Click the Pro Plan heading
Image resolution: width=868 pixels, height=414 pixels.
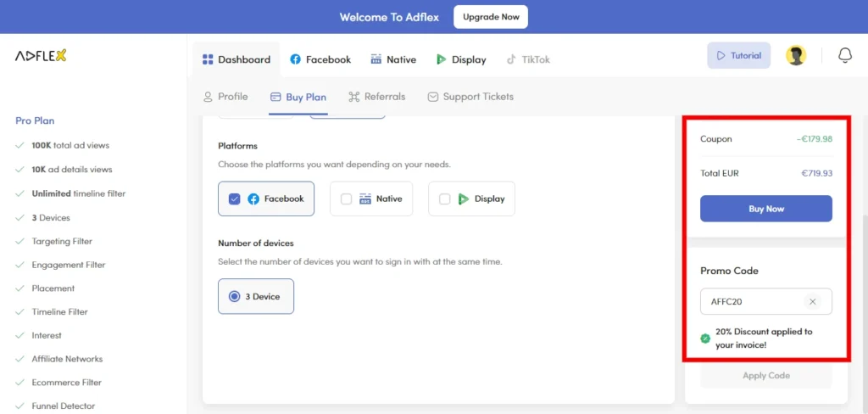[x=35, y=120]
